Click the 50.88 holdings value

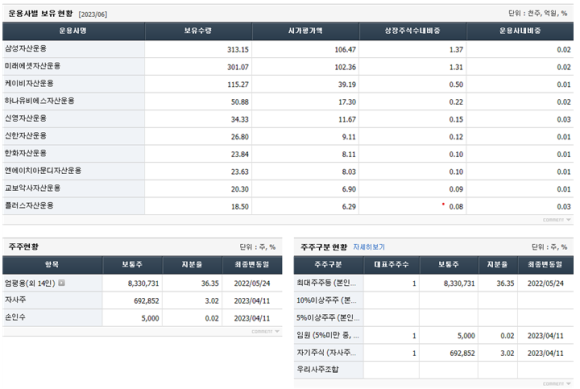pyautogui.click(x=240, y=102)
